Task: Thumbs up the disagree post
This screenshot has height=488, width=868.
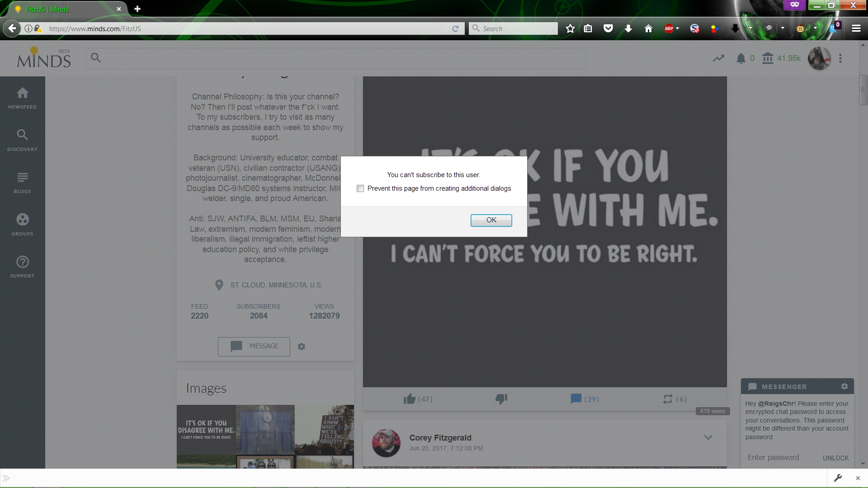Action: pos(409,399)
